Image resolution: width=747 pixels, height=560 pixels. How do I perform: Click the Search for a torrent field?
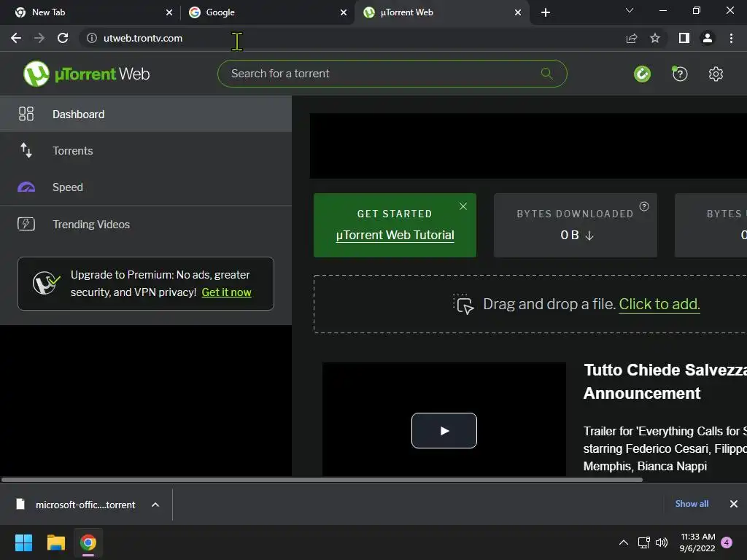392,74
